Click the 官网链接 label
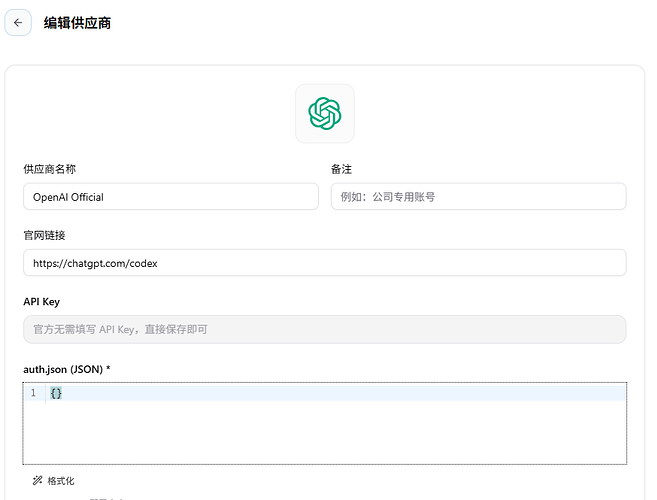 (x=44, y=235)
